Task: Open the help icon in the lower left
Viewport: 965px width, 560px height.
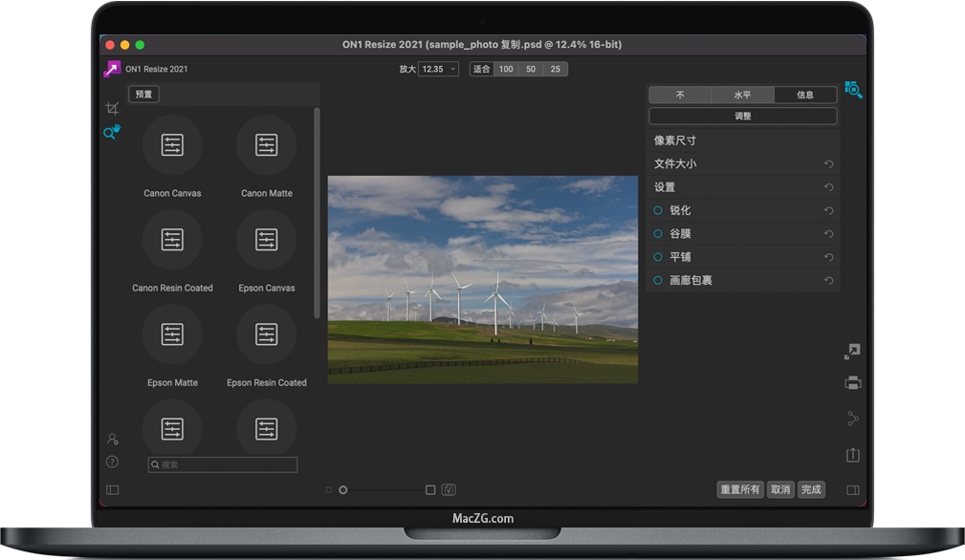Action: pos(112,462)
